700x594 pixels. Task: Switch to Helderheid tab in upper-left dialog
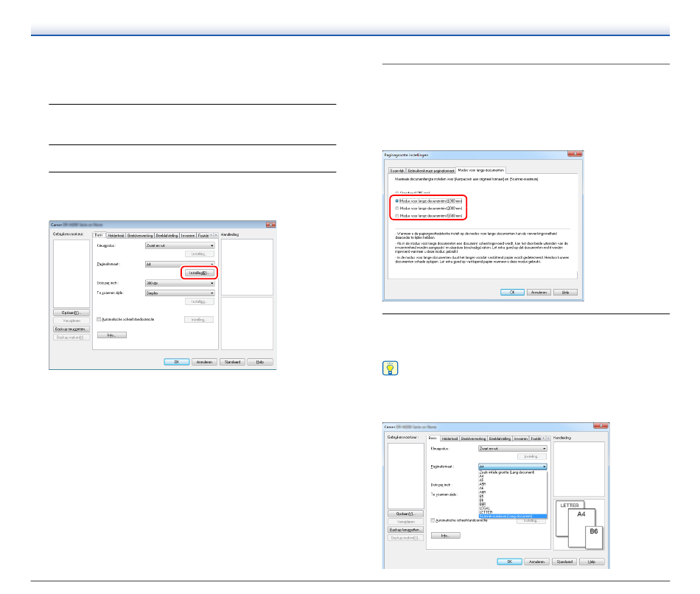115,235
